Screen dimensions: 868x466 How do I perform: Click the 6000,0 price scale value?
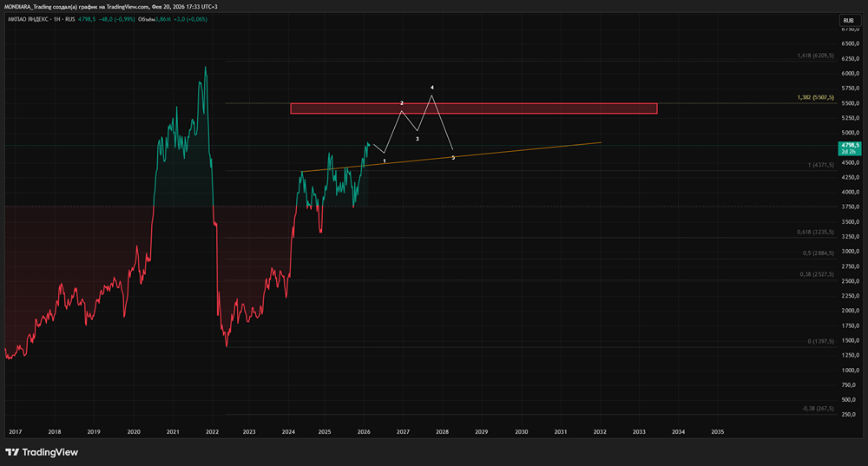(851, 73)
